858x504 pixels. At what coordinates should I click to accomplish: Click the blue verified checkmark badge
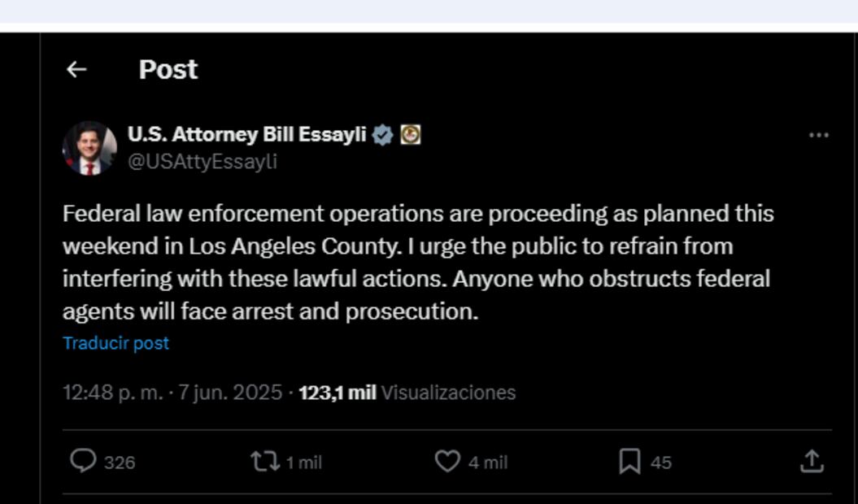[383, 135]
